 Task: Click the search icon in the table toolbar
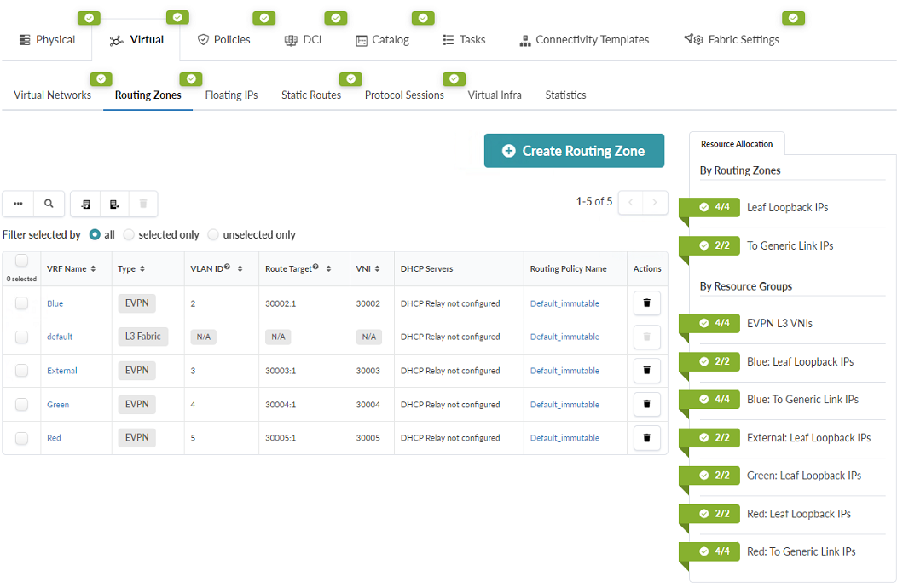(x=49, y=204)
